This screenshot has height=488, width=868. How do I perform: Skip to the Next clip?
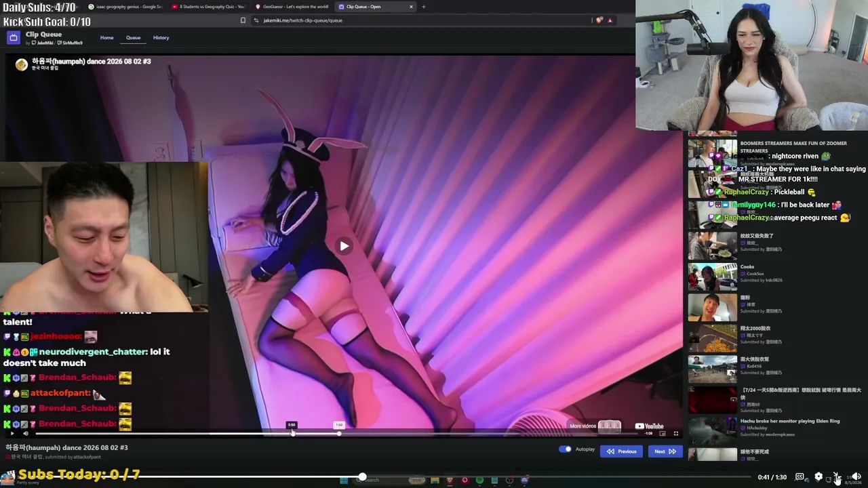(x=665, y=451)
